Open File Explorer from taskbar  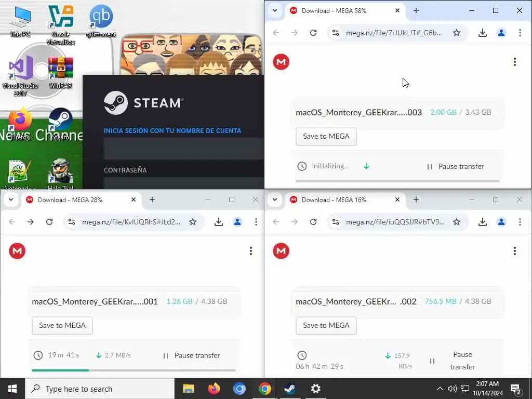[x=188, y=389]
